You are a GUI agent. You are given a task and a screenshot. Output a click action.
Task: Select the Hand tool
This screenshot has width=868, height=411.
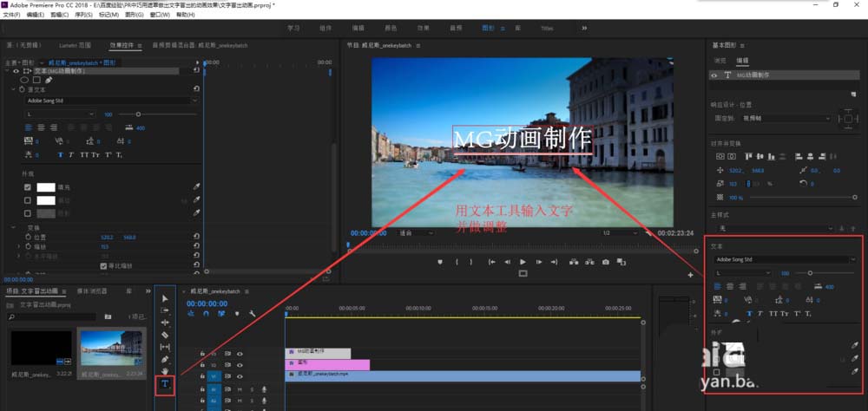point(165,371)
